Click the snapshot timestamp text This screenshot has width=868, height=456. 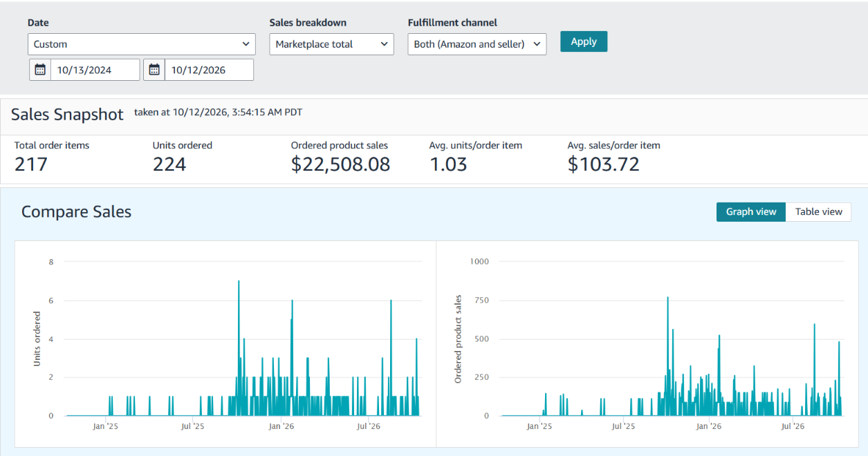[218, 112]
